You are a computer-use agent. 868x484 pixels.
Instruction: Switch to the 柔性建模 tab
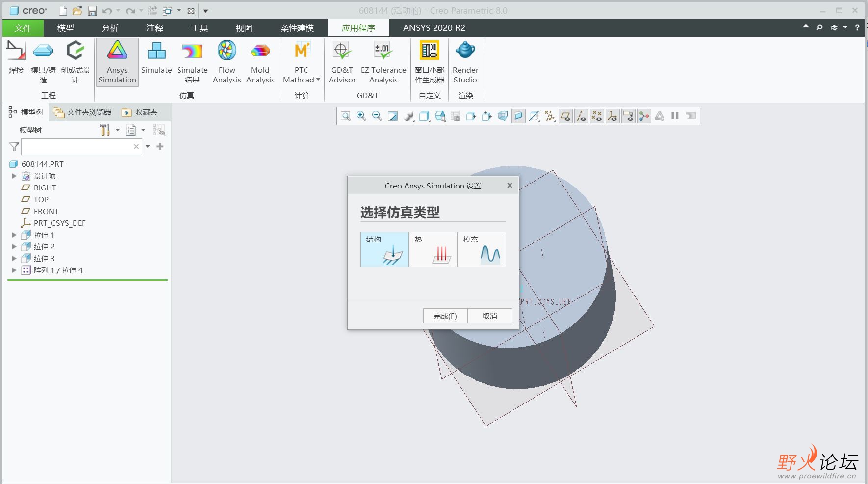(297, 28)
